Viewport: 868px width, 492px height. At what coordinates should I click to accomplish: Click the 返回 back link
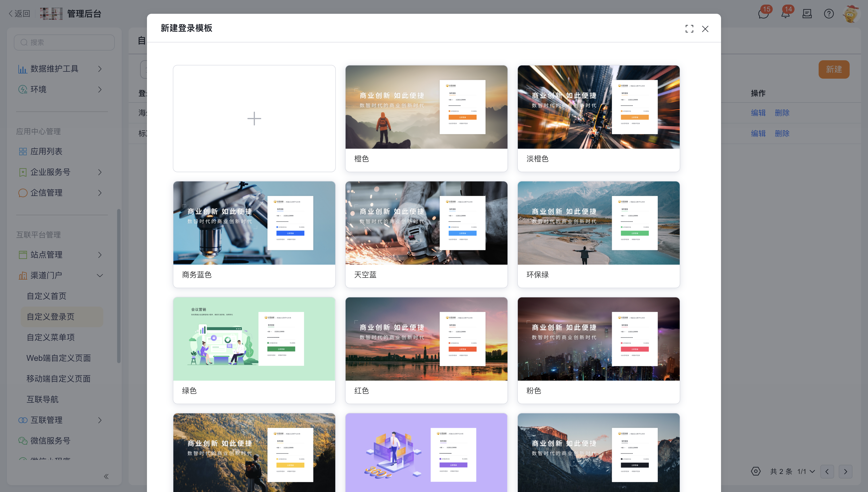click(x=19, y=14)
